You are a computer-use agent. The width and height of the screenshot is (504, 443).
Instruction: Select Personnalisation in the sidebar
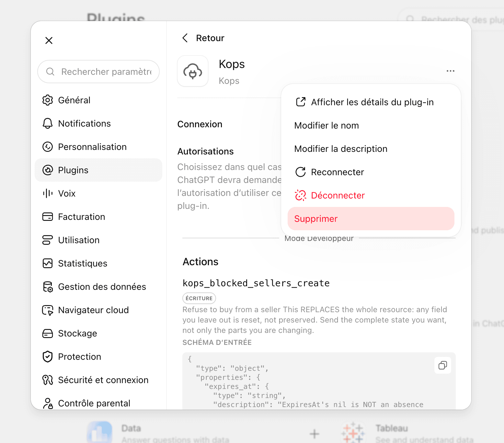(x=98, y=147)
